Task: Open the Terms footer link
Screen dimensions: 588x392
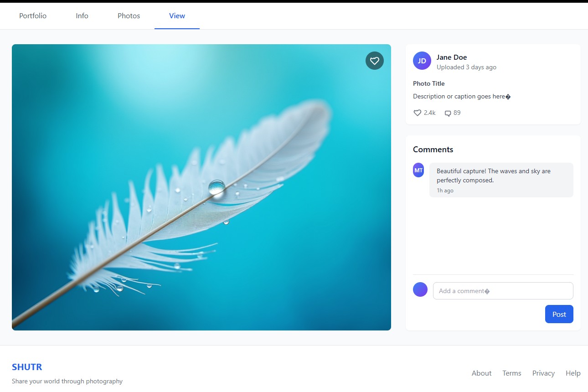Action: tap(512, 373)
